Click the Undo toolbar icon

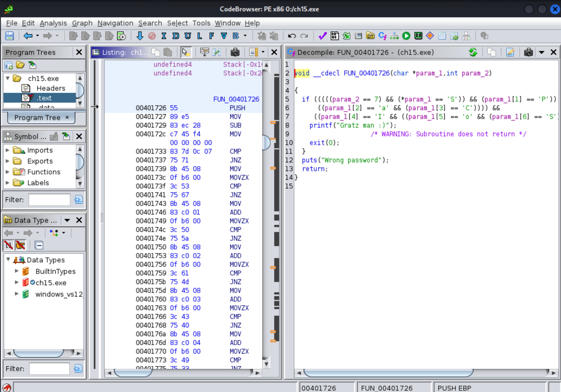coord(292,36)
